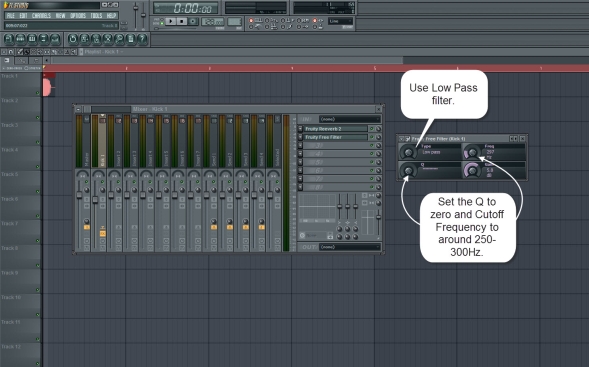Open the HELP menu
This screenshot has height=367, width=589.
pyautogui.click(x=111, y=15)
